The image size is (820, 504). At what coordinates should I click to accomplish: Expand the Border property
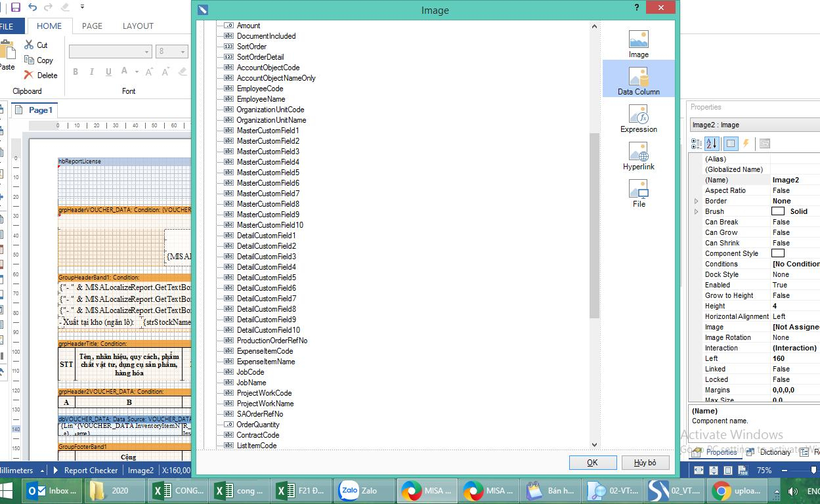697,201
